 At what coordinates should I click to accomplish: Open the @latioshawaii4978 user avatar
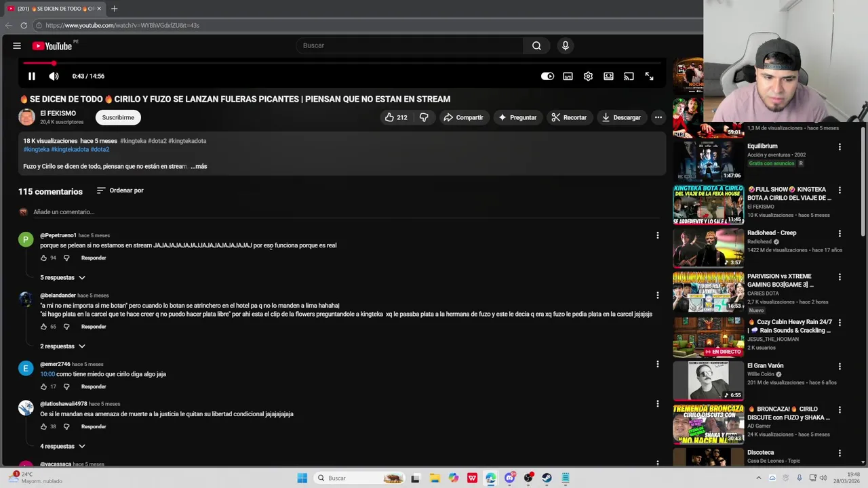pos(26,407)
